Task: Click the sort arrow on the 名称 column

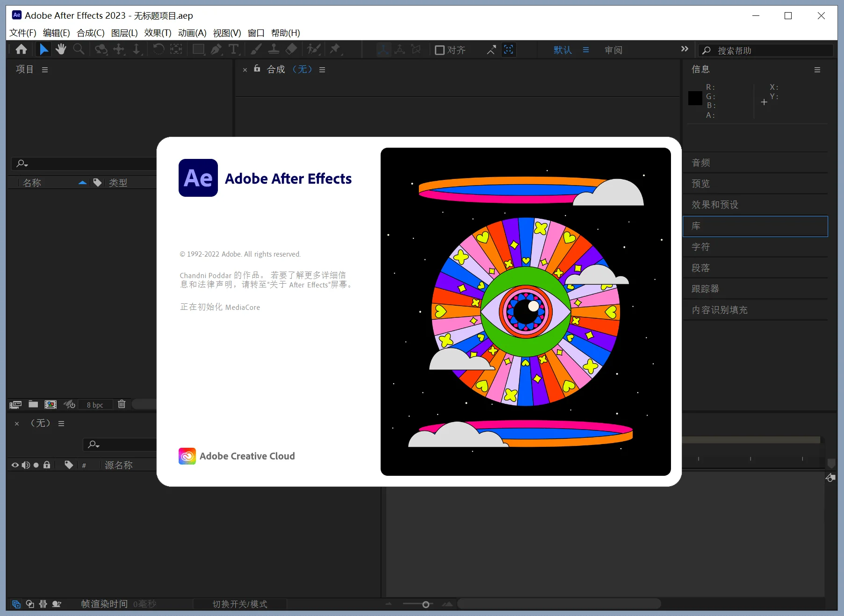Action: click(x=83, y=182)
